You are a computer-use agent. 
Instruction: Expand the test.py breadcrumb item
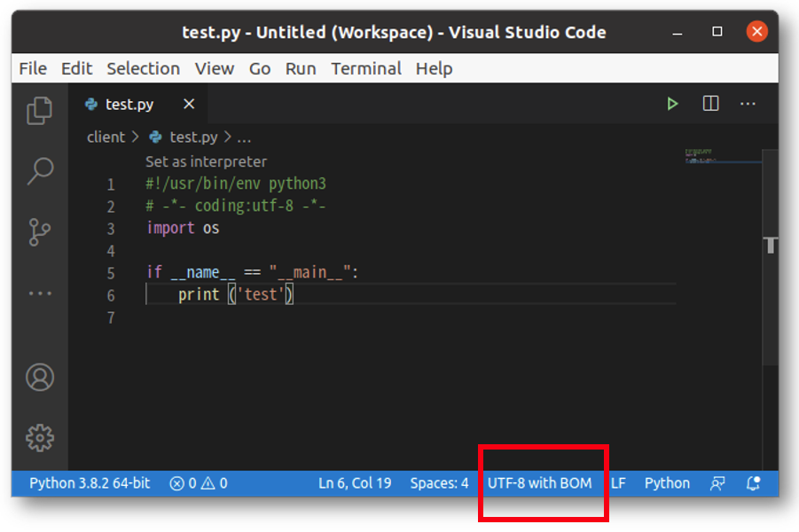tap(193, 137)
